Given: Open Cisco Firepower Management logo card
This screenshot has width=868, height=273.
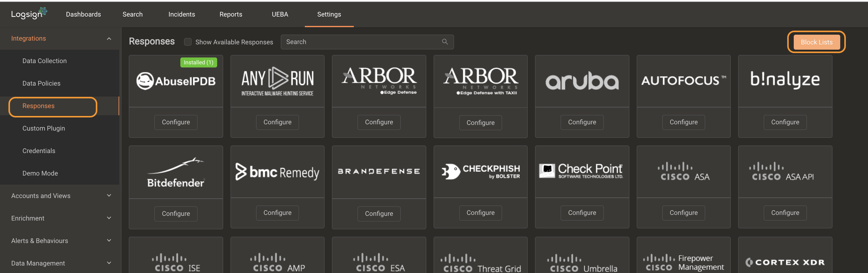Looking at the screenshot, I should (683, 263).
